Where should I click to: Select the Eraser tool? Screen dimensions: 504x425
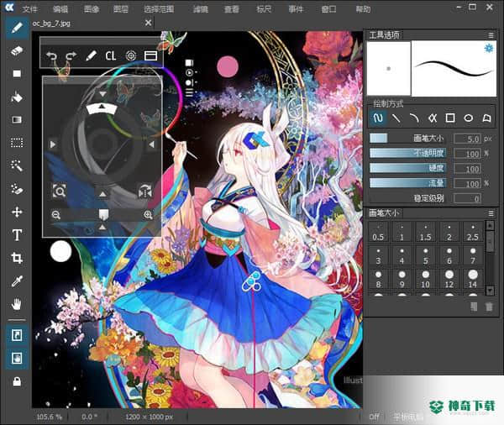17,50
